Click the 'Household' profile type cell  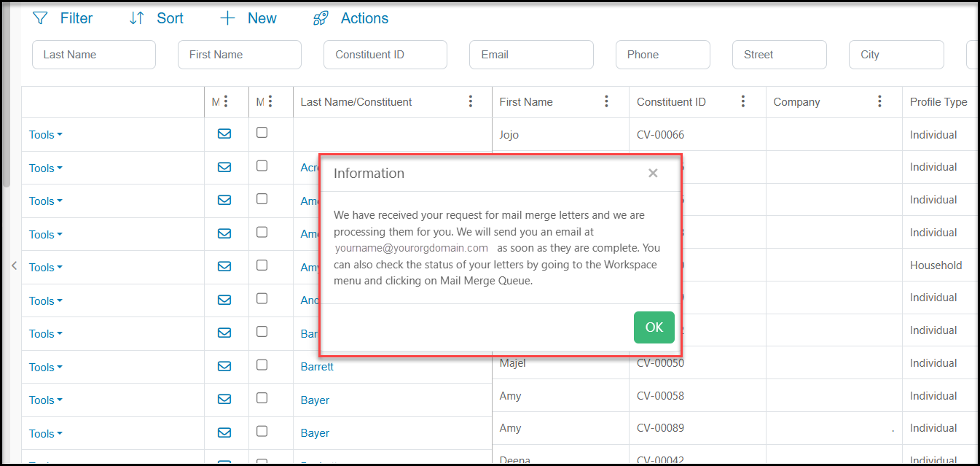pyautogui.click(x=936, y=265)
